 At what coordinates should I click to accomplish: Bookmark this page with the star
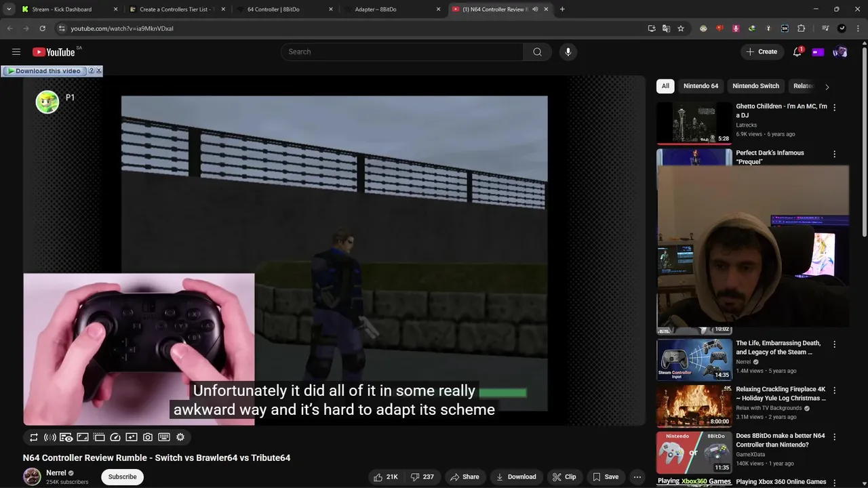[681, 28]
